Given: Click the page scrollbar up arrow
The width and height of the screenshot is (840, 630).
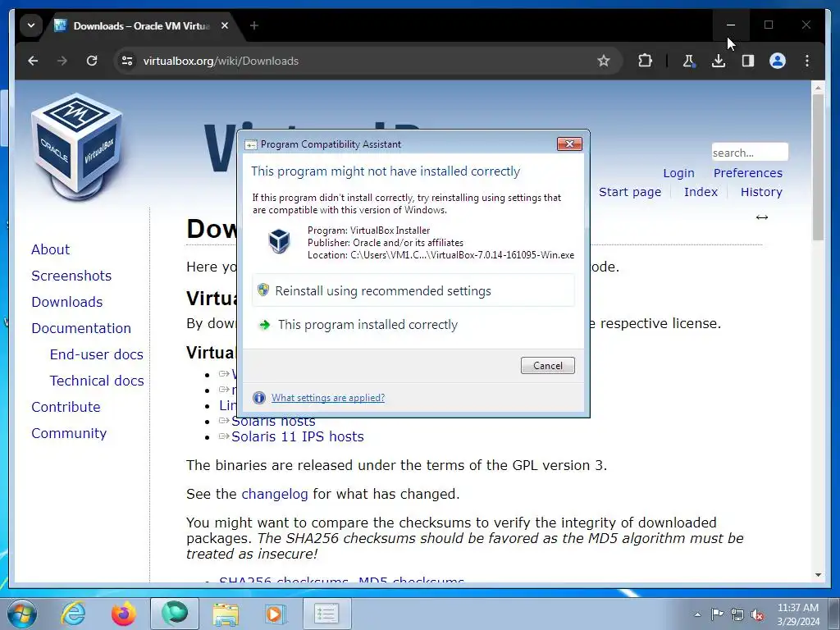Looking at the screenshot, I should (818, 87).
